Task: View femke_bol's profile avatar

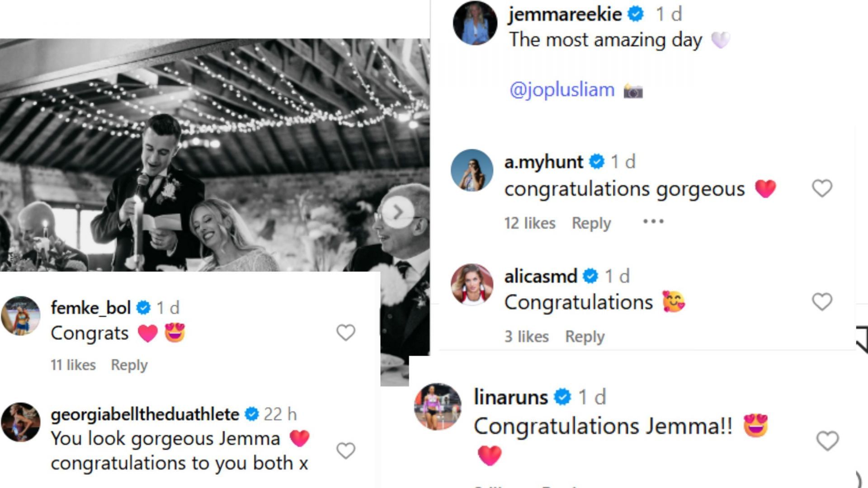Action: (20, 316)
